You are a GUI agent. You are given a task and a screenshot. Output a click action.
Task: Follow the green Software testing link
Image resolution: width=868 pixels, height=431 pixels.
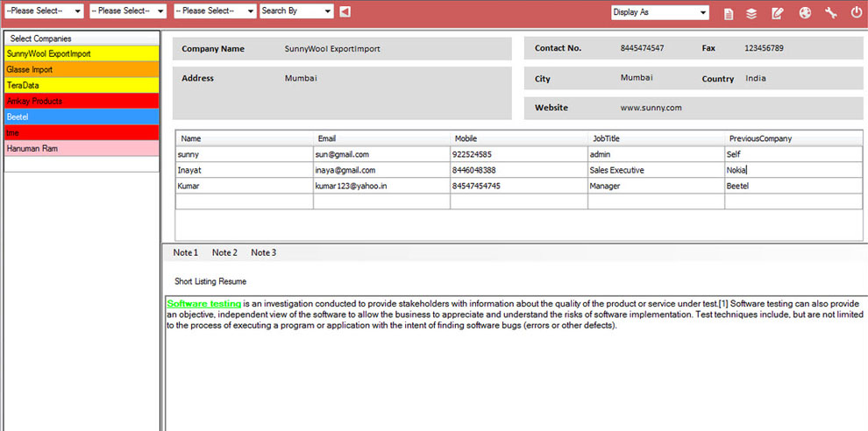pos(204,304)
